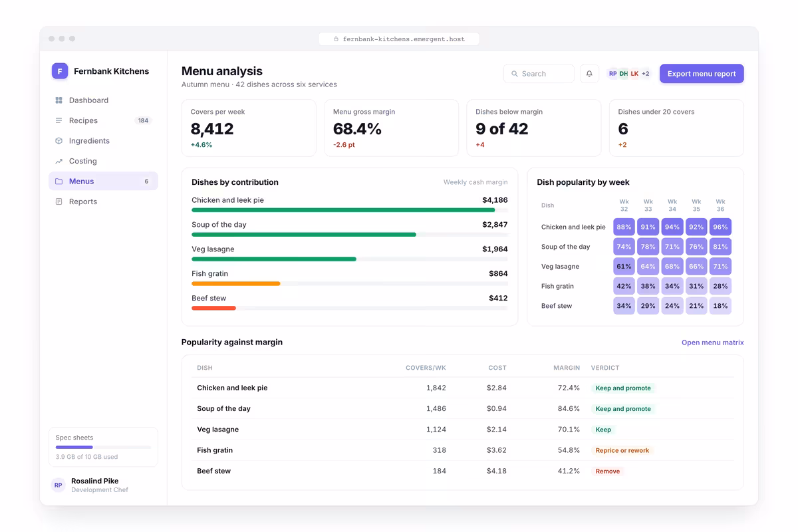Click the Keep verdict on Veg lasagne
The height and width of the screenshot is (532, 798).
(x=603, y=430)
